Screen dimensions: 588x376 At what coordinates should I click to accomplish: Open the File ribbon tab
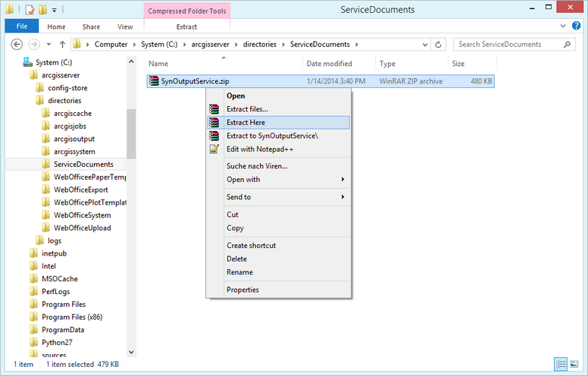tap(22, 27)
